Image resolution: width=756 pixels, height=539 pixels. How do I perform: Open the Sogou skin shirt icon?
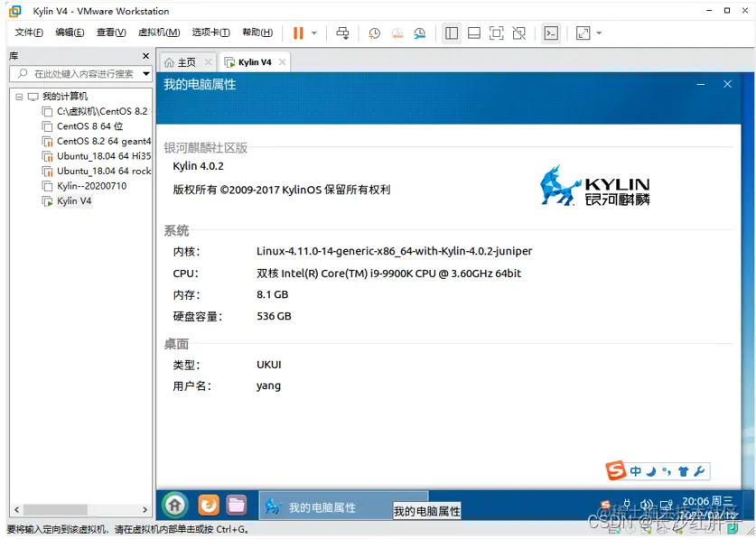coord(683,471)
